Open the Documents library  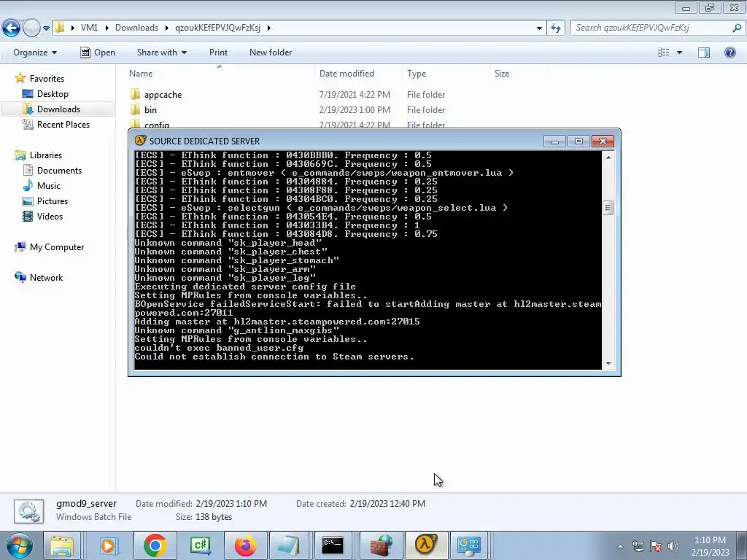59,171
